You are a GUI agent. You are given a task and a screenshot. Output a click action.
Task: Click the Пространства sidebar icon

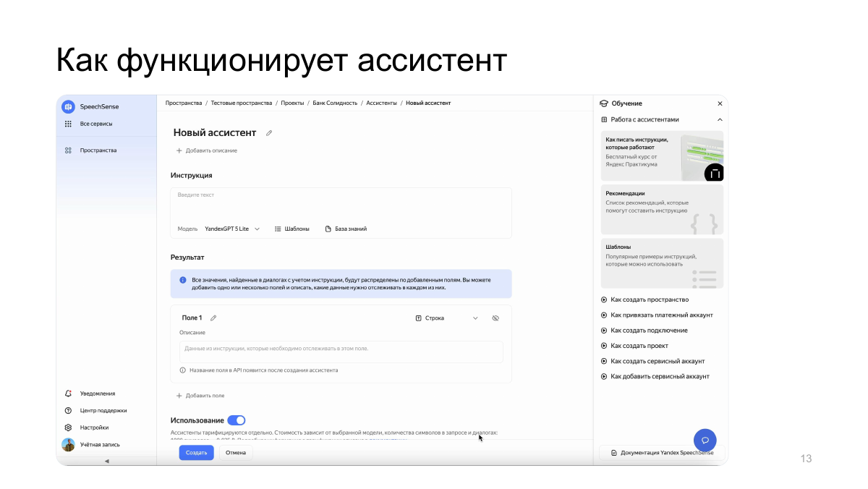tap(68, 150)
